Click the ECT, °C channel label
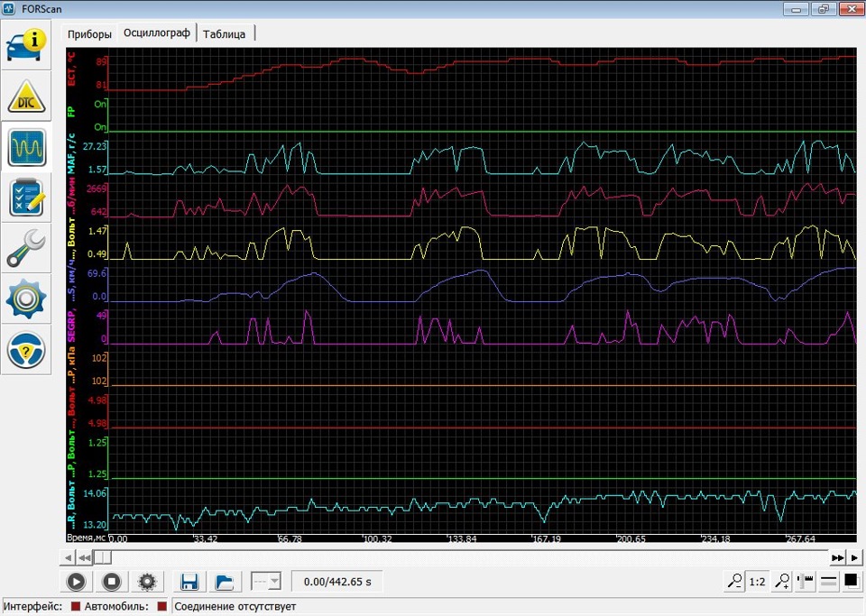The width and height of the screenshot is (866, 616). pyautogui.click(x=71, y=69)
